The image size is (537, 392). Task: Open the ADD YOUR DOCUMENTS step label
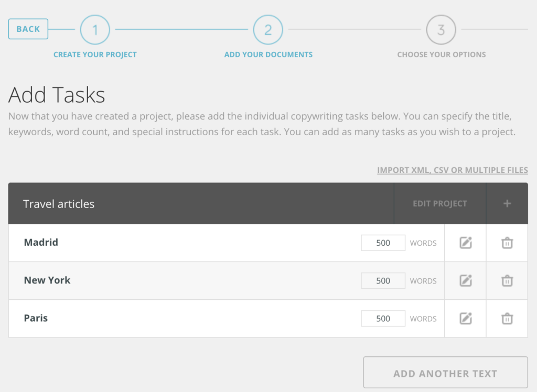pyautogui.click(x=268, y=54)
